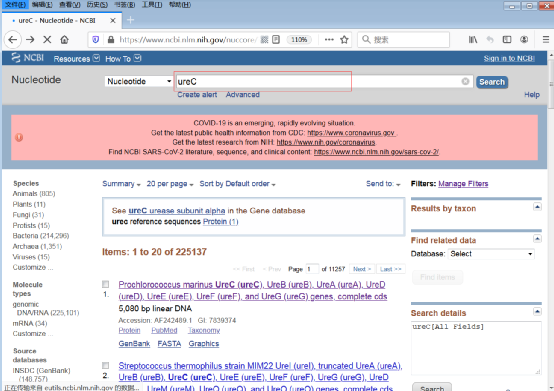Open the 文件 File menu
554x391 pixels.
(16, 5)
